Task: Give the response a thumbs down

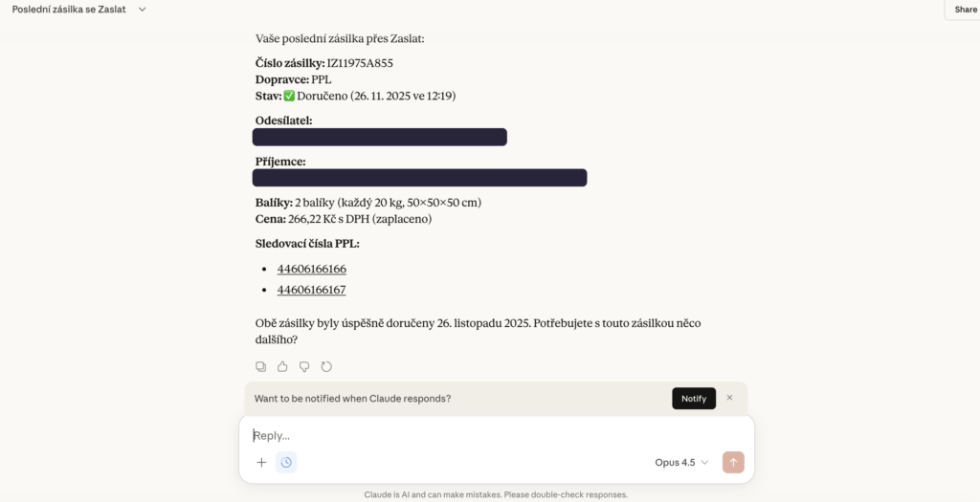Action: (x=304, y=366)
